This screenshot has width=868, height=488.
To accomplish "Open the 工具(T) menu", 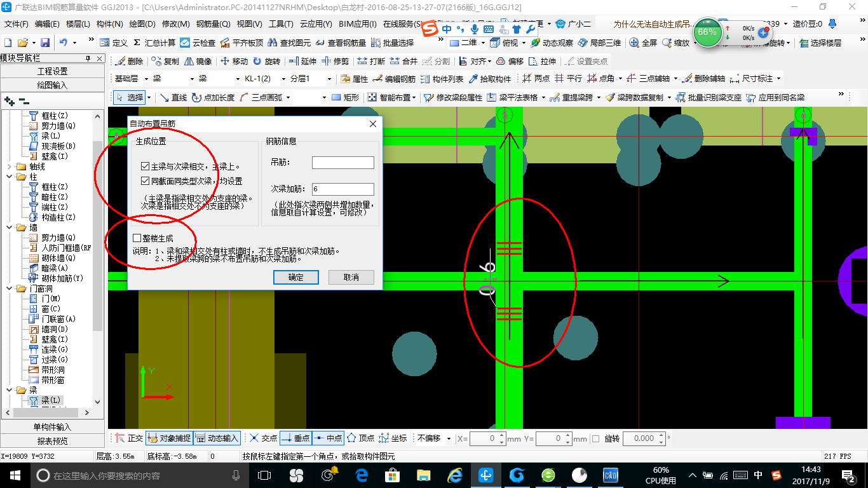I will click(281, 24).
